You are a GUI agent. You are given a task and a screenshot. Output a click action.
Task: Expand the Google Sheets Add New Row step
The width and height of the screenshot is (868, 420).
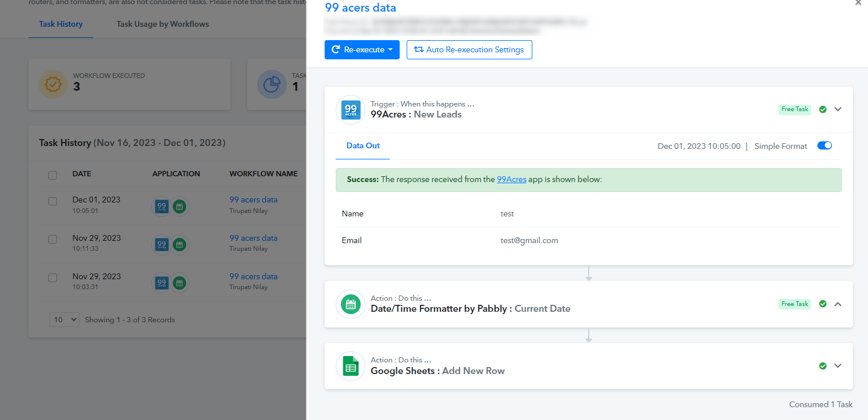pos(838,366)
